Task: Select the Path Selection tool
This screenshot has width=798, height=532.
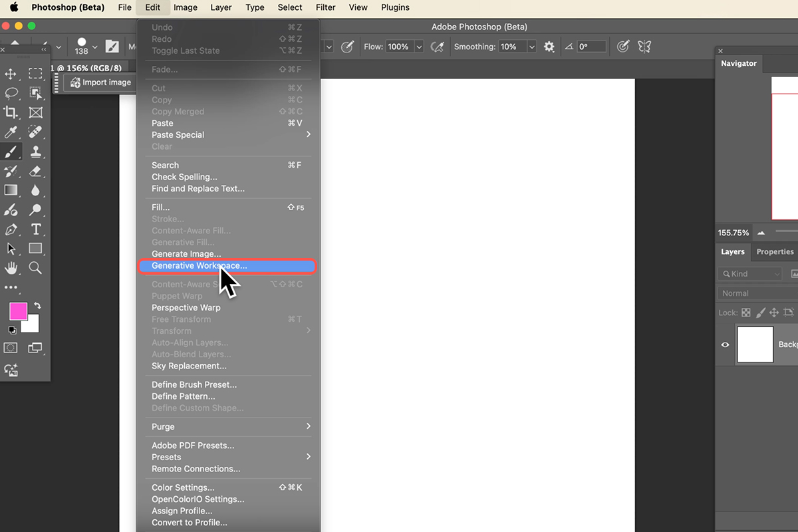Action: (11, 249)
